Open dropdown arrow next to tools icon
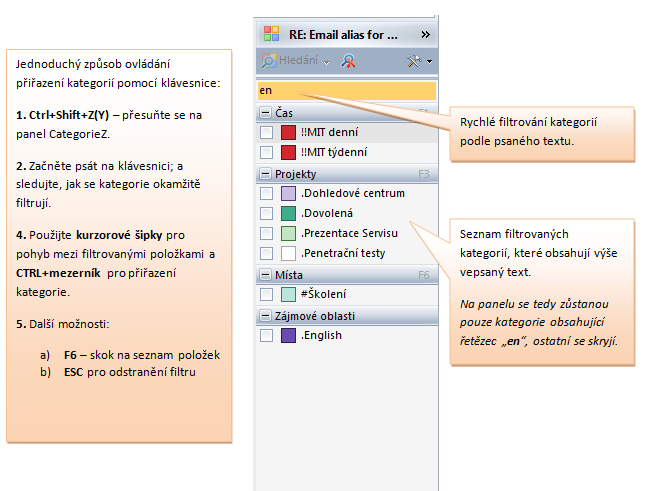 (x=429, y=62)
